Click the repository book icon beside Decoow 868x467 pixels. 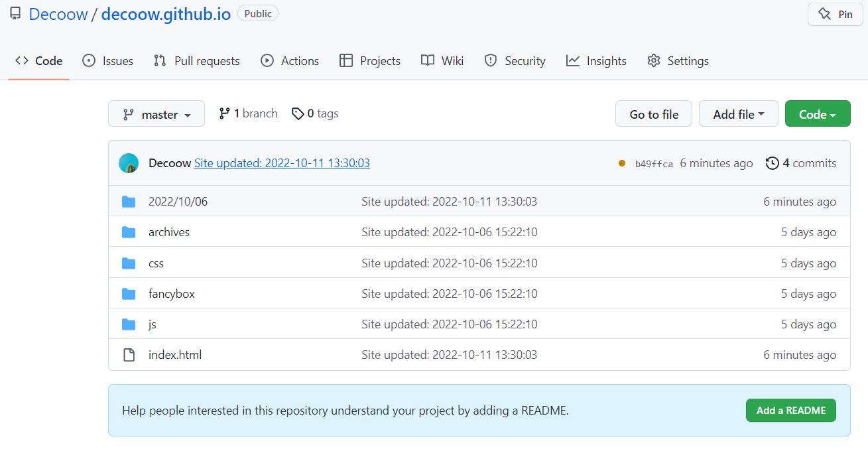coord(15,14)
